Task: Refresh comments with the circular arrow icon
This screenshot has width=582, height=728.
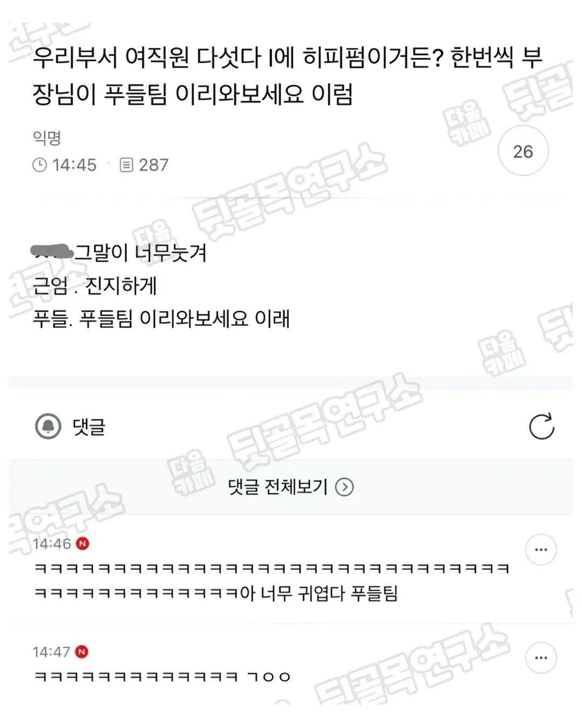Action: (x=542, y=427)
